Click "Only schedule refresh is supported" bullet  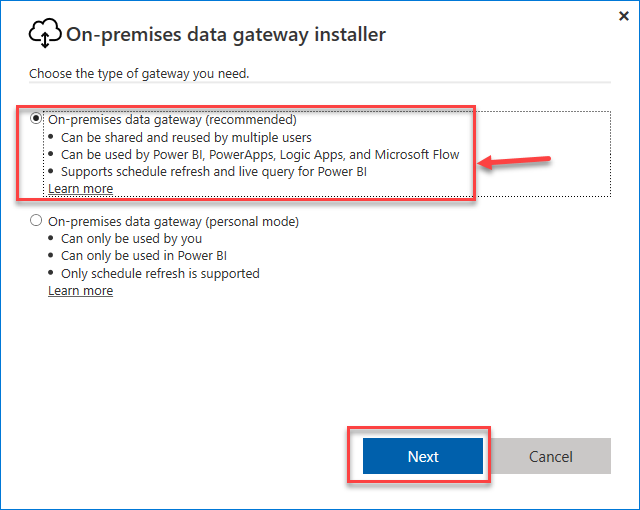160,273
